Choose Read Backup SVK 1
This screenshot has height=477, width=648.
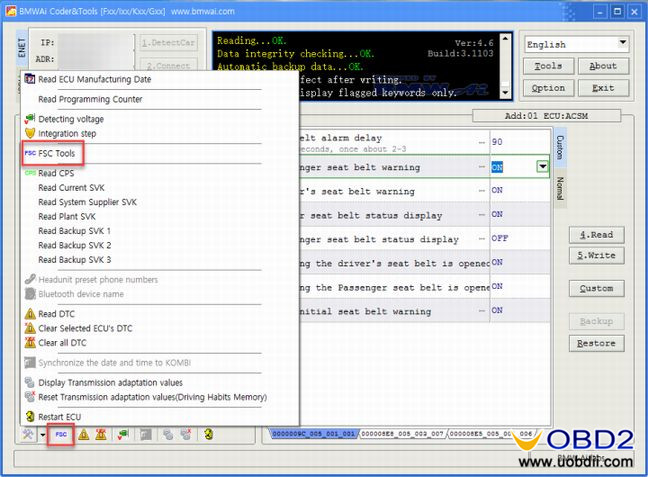coord(74,231)
